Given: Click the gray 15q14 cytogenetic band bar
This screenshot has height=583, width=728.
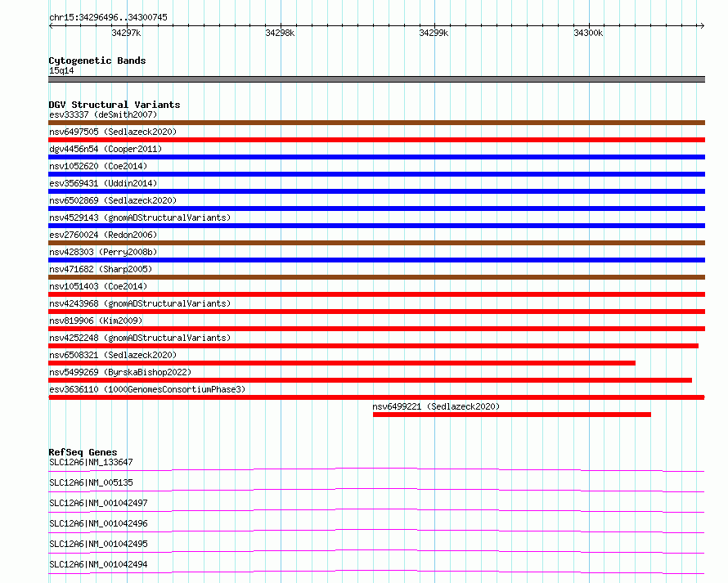Looking at the screenshot, I should coord(376,79).
